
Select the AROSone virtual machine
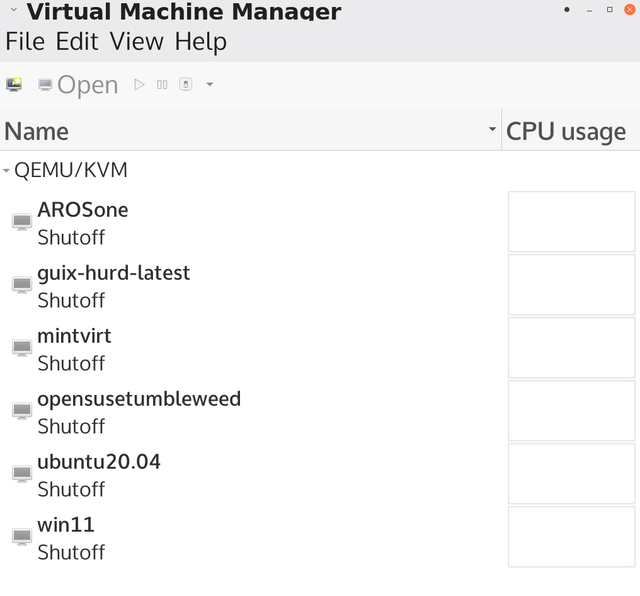[320, 222]
